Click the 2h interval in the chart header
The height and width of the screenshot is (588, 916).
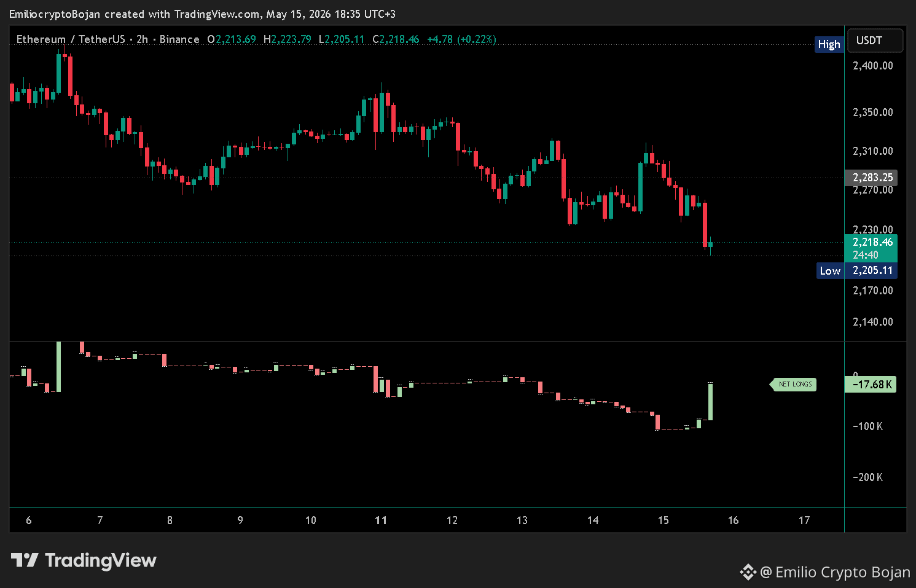point(143,39)
